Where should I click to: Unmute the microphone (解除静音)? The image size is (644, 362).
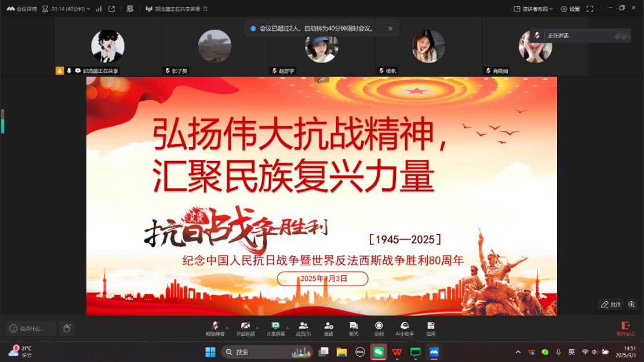pos(214,328)
